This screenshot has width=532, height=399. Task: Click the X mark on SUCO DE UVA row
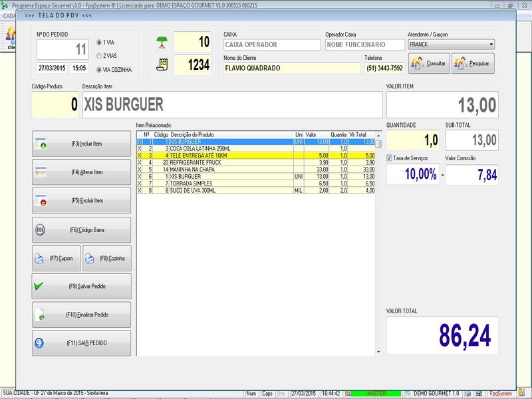(140, 190)
